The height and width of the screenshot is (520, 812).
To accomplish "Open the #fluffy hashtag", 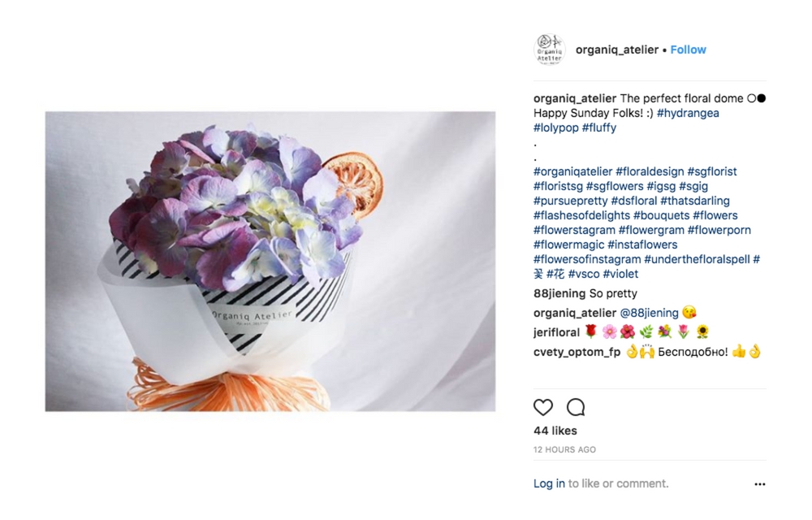I will (599, 128).
